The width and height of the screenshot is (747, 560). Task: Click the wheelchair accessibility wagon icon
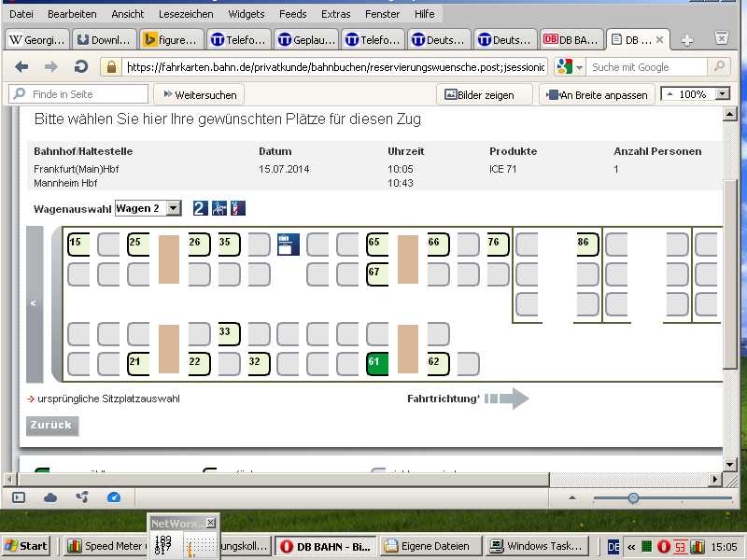218,208
